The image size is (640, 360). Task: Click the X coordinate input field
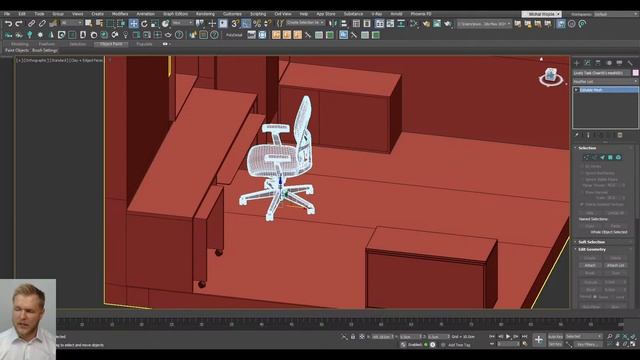coord(383,337)
